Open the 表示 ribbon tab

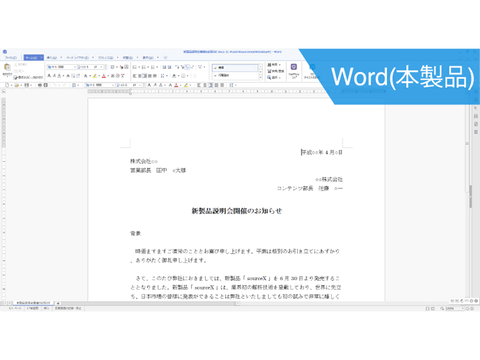[148, 58]
